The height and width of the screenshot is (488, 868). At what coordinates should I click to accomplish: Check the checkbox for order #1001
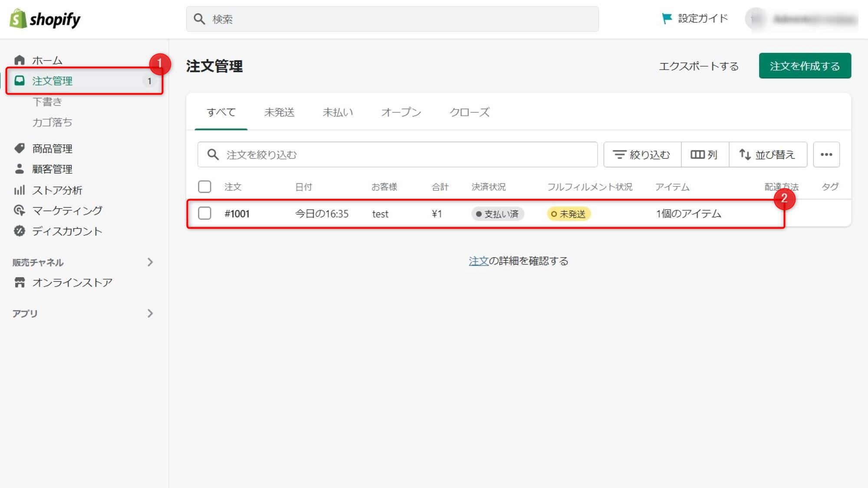coord(204,213)
